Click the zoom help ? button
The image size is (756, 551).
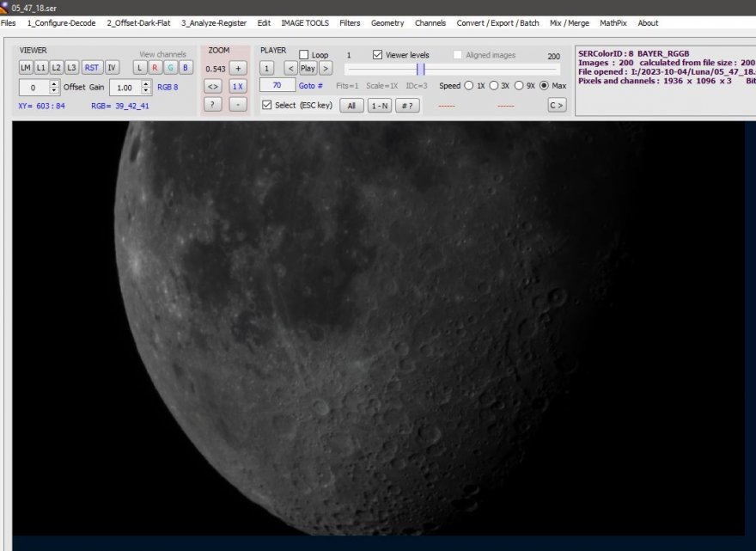pos(213,104)
